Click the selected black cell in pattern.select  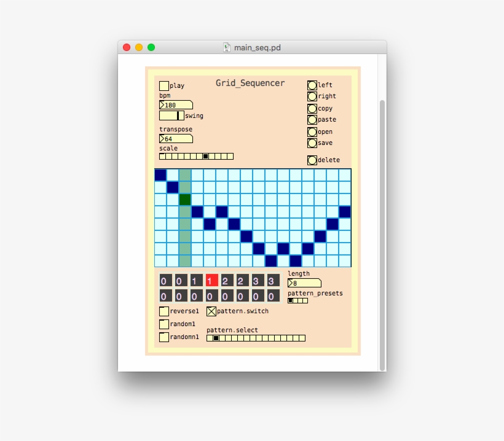point(216,338)
